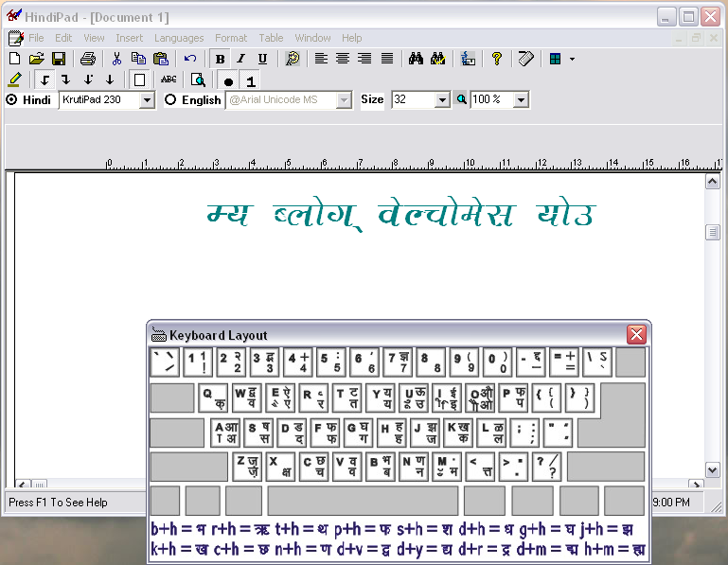Open Find with the binoculars icon

(416, 59)
